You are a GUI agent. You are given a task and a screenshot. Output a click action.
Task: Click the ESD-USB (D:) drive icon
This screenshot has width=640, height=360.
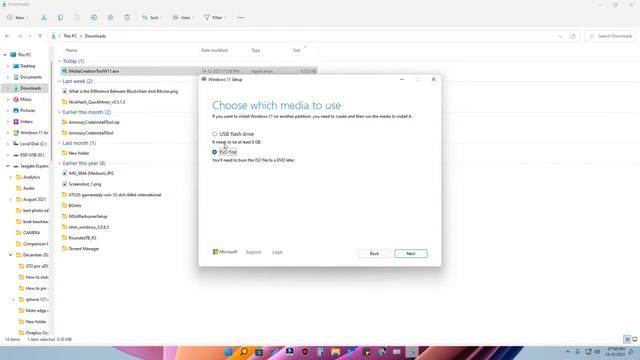[x=16, y=155]
